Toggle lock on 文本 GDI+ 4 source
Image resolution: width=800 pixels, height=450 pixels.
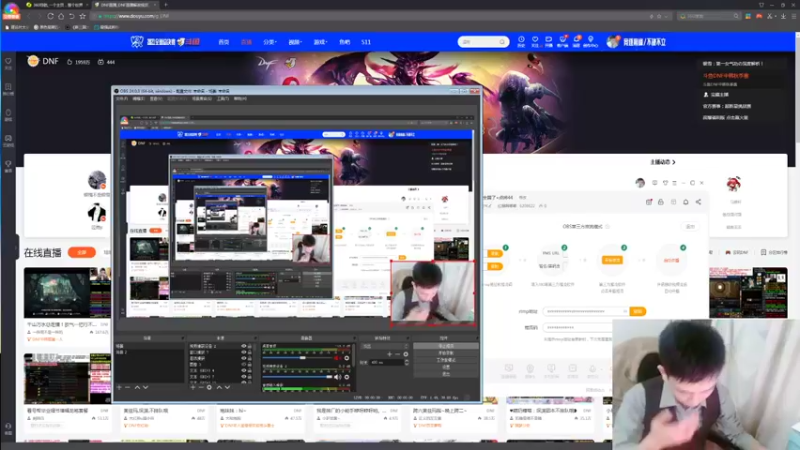pyautogui.click(x=249, y=370)
